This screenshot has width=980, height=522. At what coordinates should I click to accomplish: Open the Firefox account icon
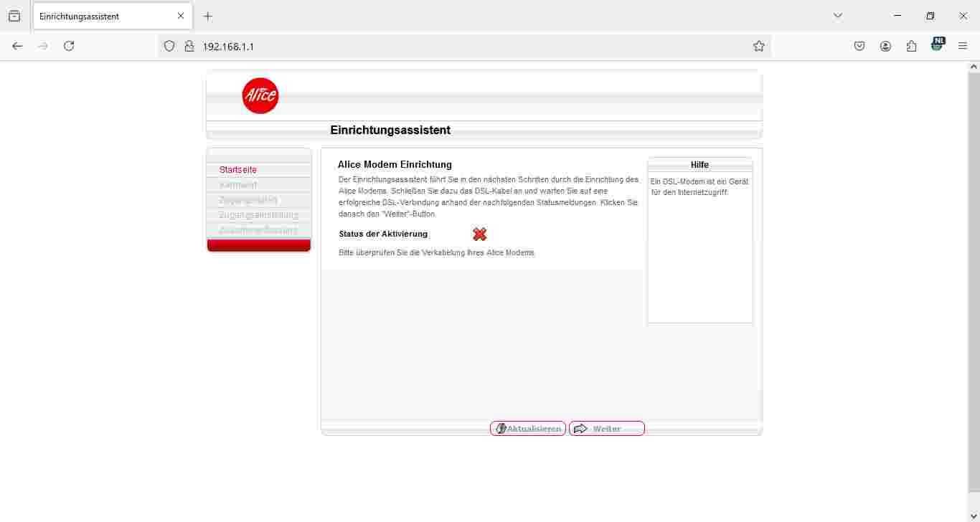pyautogui.click(x=885, y=46)
